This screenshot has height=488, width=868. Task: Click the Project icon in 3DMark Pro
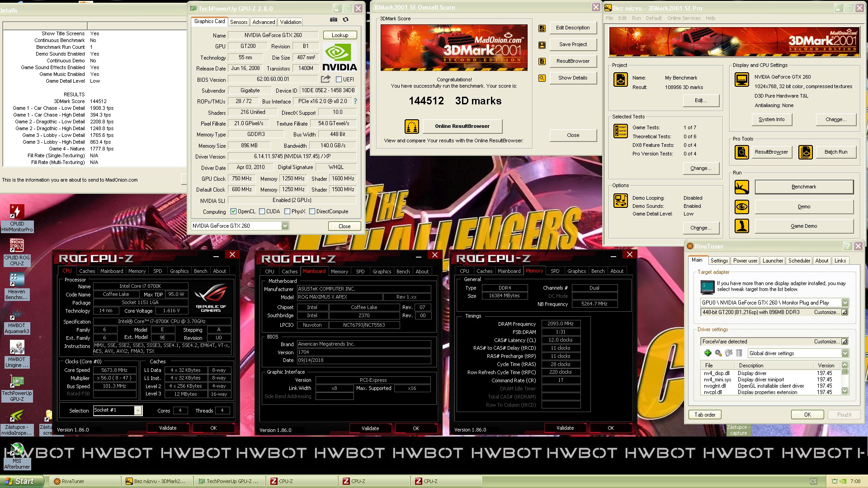pos(621,80)
